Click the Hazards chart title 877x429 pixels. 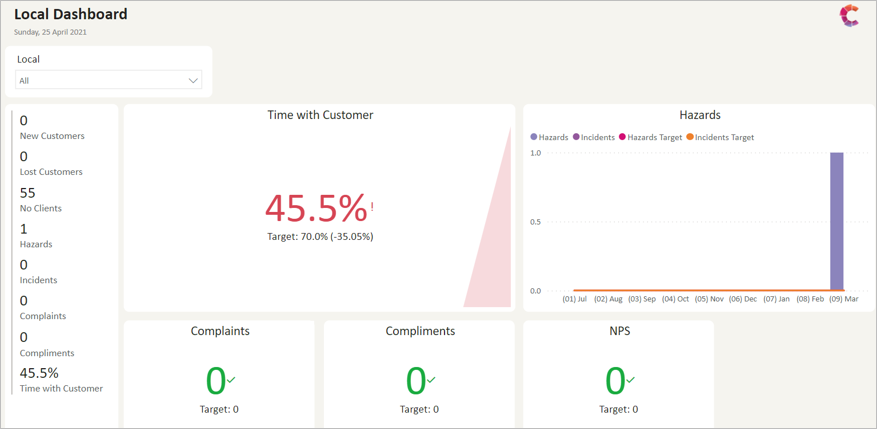700,115
